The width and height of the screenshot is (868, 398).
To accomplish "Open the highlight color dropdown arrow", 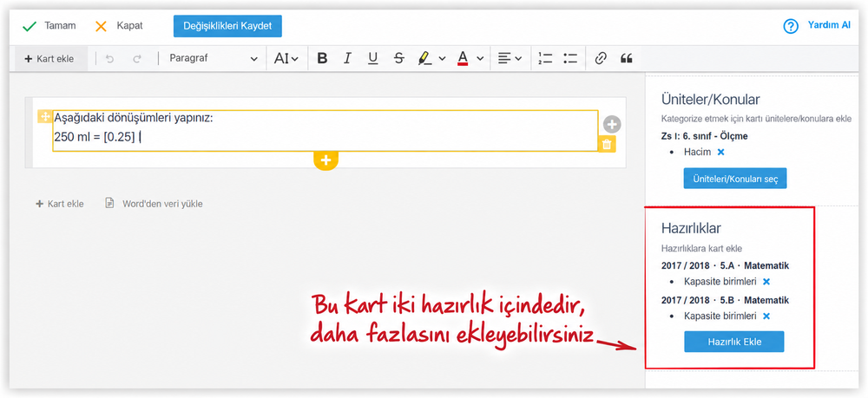I will tap(442, 58).
